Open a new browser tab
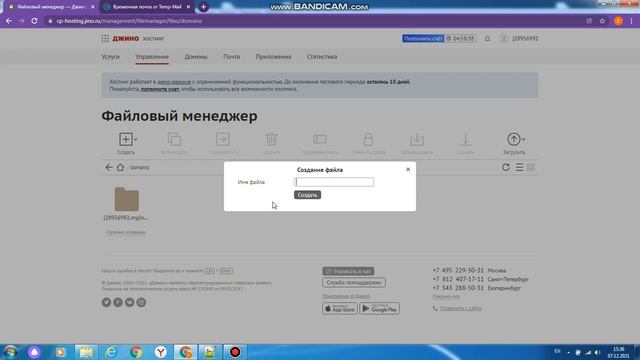640x360 pixels. (x=203, y=7)
